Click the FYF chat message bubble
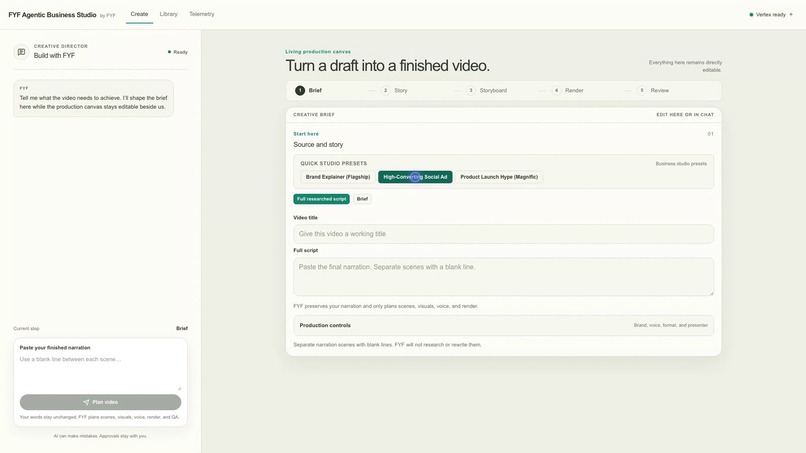 point(94,98)
